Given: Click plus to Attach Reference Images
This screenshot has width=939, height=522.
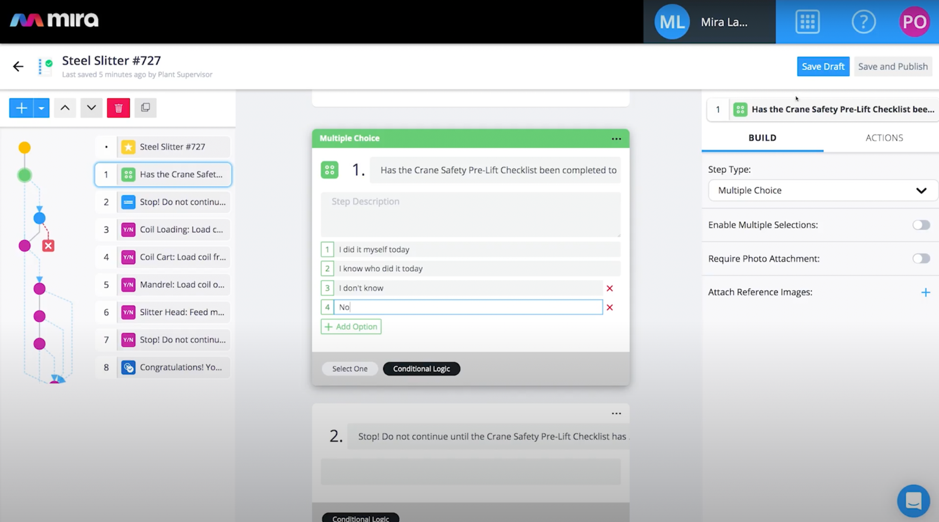Looking at the screenshot, I should tap(925, 292).
